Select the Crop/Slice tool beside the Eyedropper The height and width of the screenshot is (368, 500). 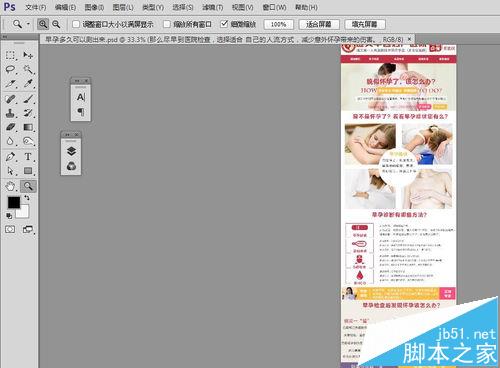tap(10, 84)
